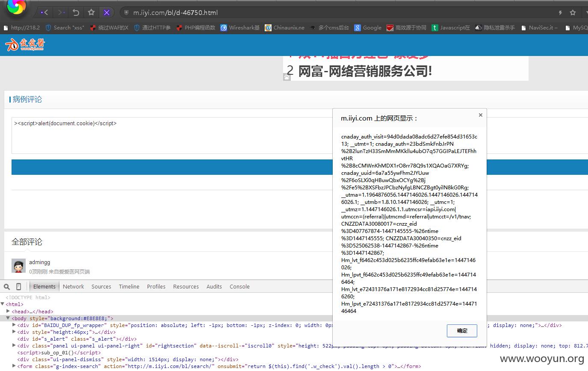588x371 pixels.
Task: Click the admingg user avatar
Action: [18, 266]
